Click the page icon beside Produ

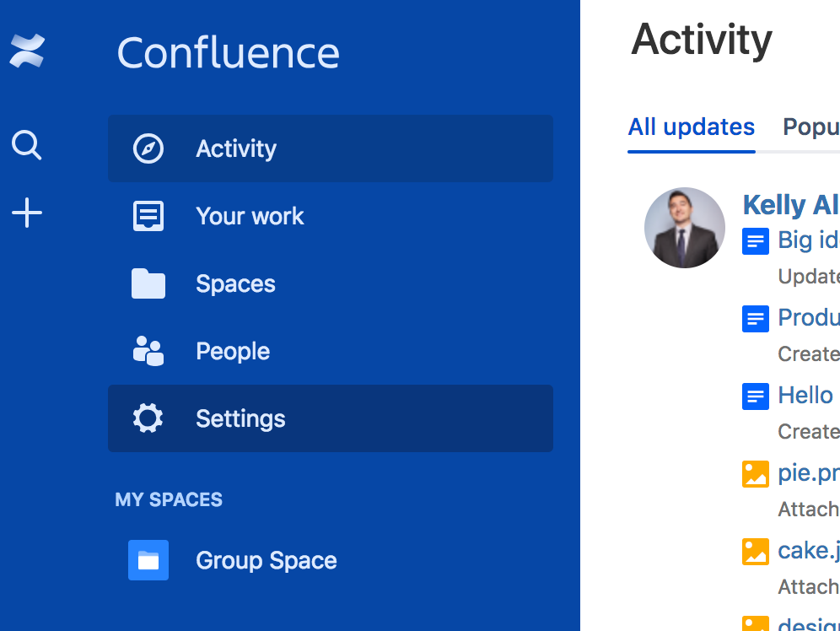pyautogui.click(x=756, y=319)
